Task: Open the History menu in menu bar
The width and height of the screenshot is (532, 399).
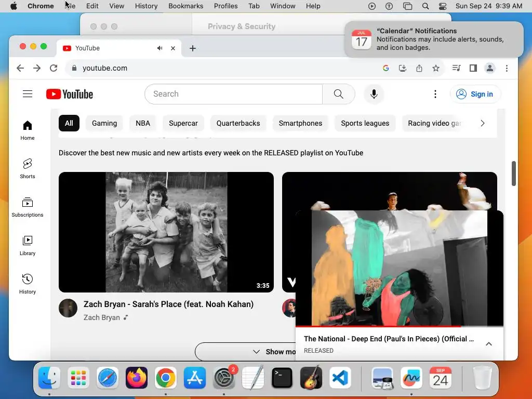Action: click(146, 6)
